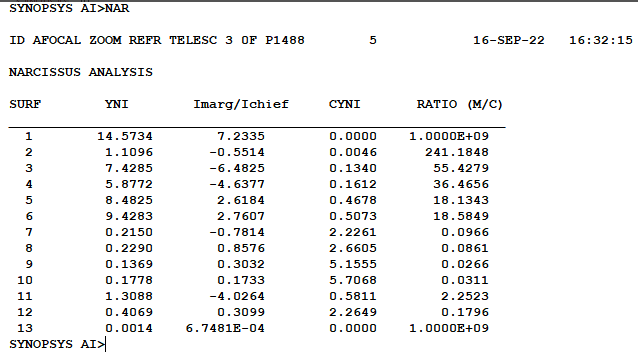
Task: Click the CYNI value 5.7068
Action: [x=353, y=280]
